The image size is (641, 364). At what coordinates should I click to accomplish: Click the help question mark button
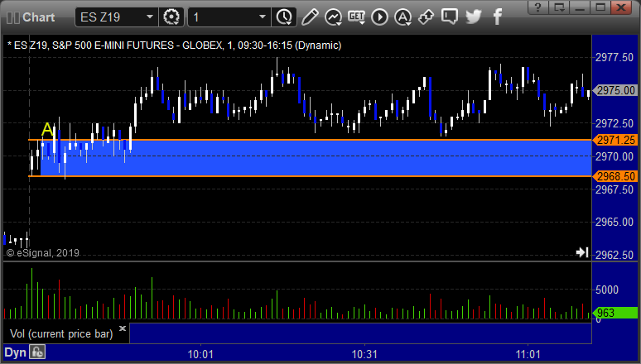click(538, 7)
